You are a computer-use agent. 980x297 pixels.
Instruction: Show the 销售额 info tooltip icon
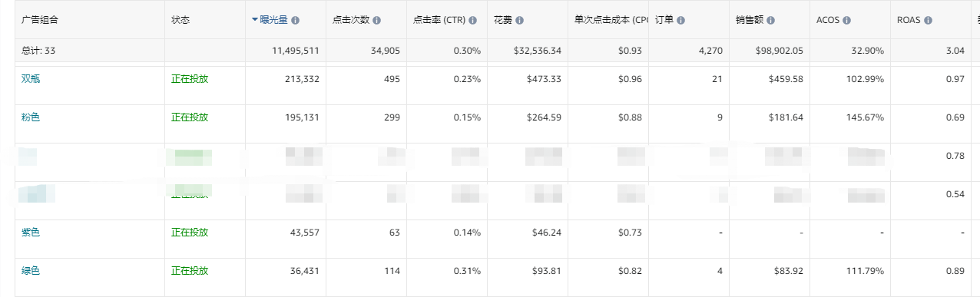tap(770, 20)
